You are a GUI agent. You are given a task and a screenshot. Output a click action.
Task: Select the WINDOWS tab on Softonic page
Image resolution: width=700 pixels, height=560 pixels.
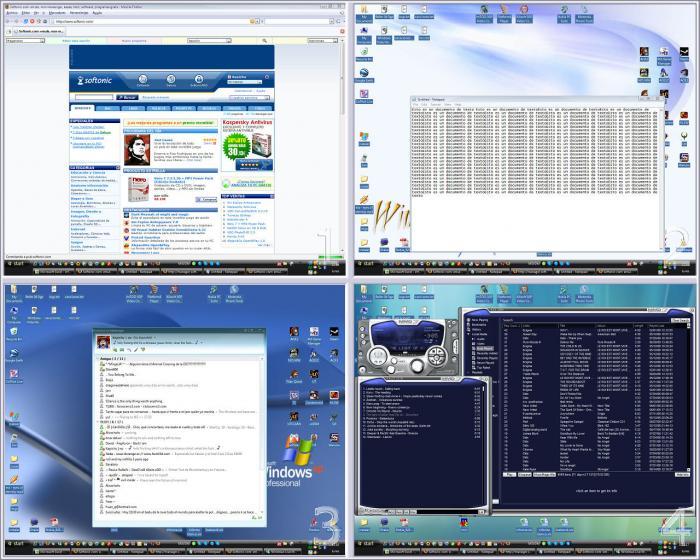coord(82,108)
